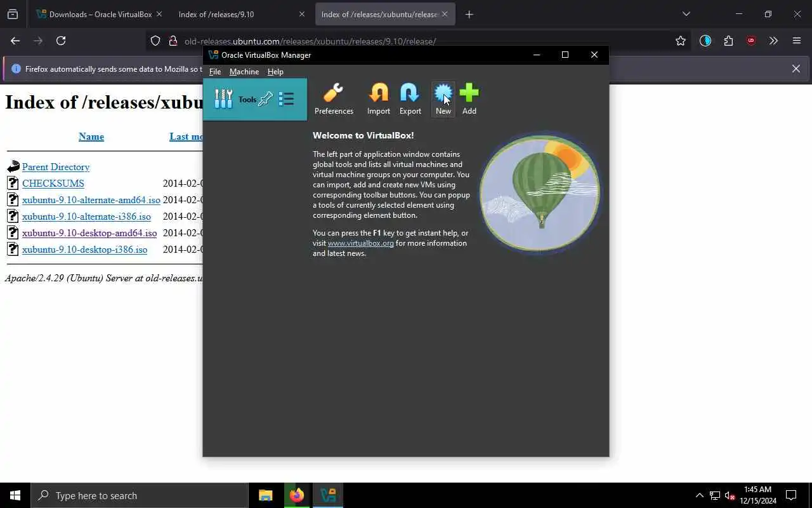Open VirtualBox Preferences

click(x=334, y=99)
